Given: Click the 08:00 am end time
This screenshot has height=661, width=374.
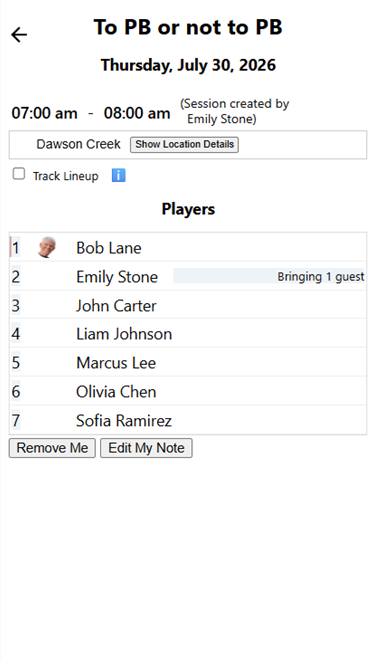Looking at the screenshot, I should [x=137, y=113].
